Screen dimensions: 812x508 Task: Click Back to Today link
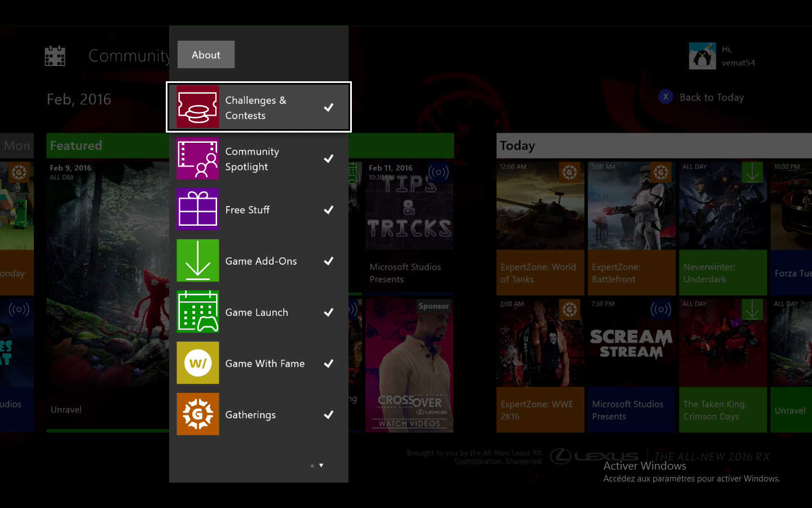pos(711,97)
